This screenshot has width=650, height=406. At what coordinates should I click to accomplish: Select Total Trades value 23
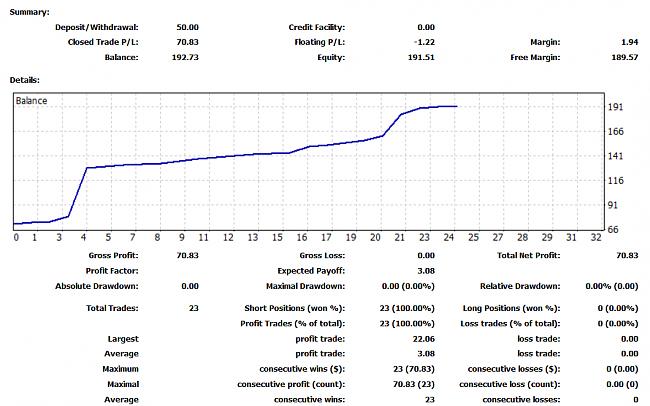tap(194, 309)
